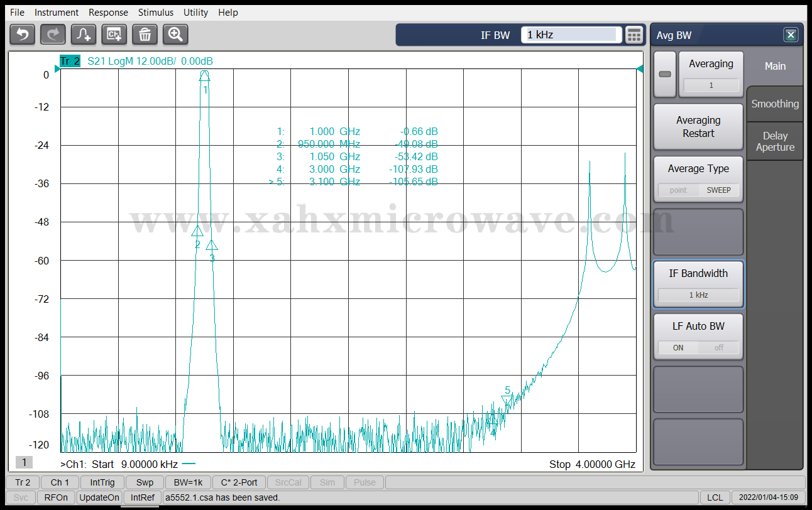Click the IF BW entry field showing 1 kHz
The height and width of the screenshot is (510, 812).
(571, 35)
